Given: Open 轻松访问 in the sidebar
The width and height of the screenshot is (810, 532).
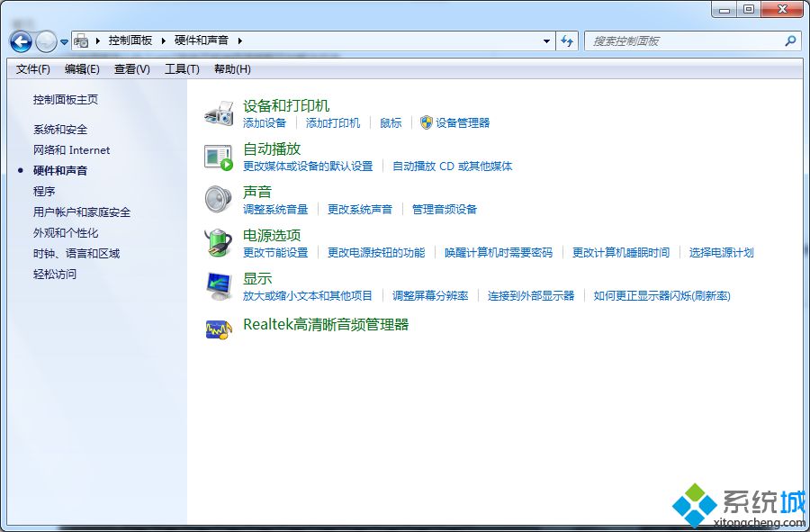Looking at the screenshot, I should click(x=55, y=274).
